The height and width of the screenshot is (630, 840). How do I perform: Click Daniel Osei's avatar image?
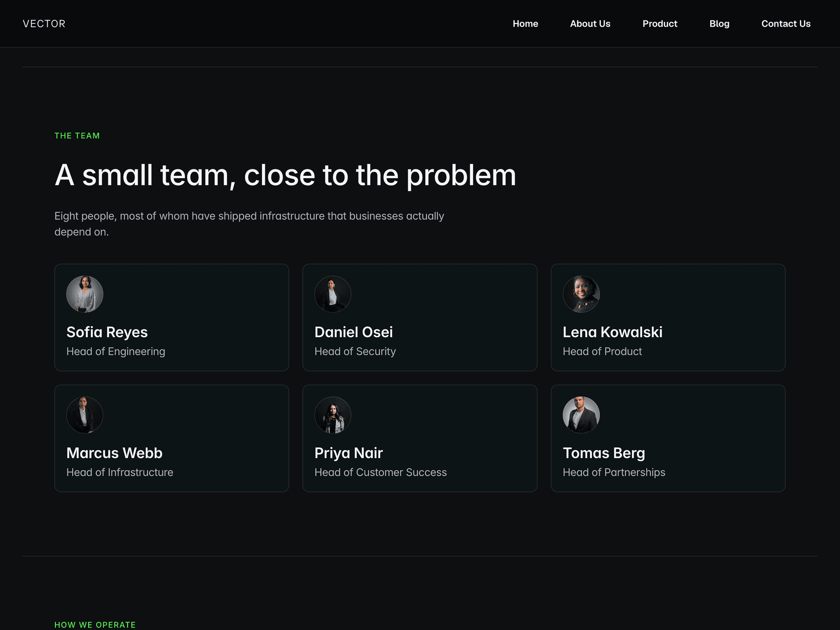[x=333, y=294]
